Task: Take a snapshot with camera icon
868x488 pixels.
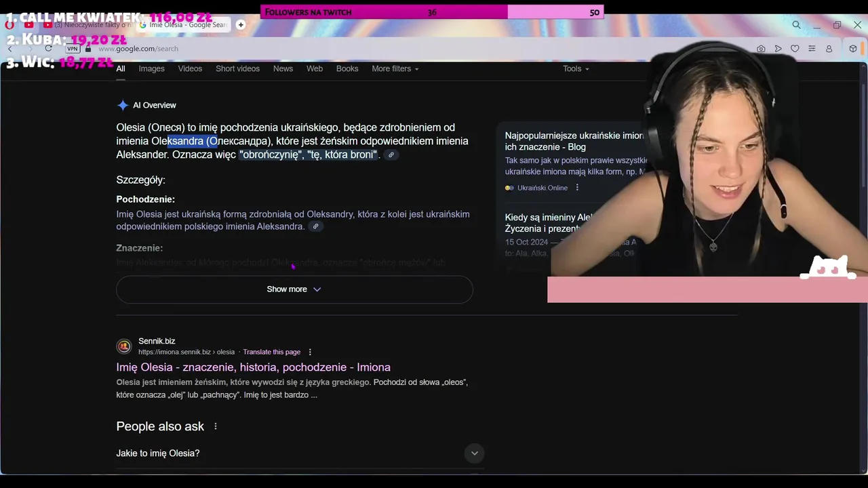Action: (761, 49)
